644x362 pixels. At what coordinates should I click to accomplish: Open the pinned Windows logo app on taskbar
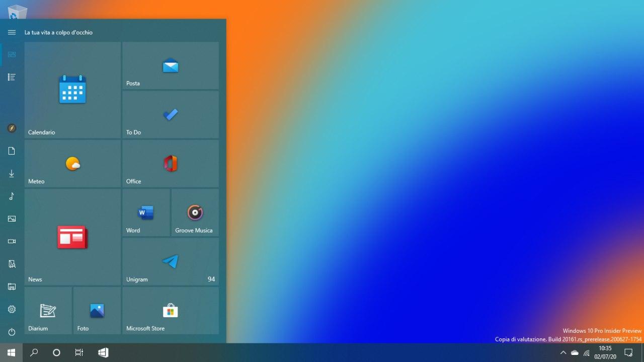tap(103, 352)
